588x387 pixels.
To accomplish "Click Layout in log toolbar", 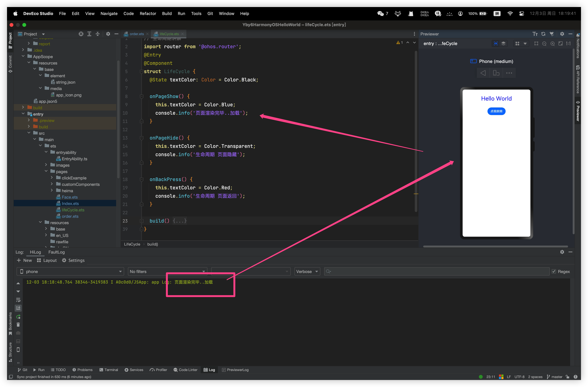I will pos(47,260).
